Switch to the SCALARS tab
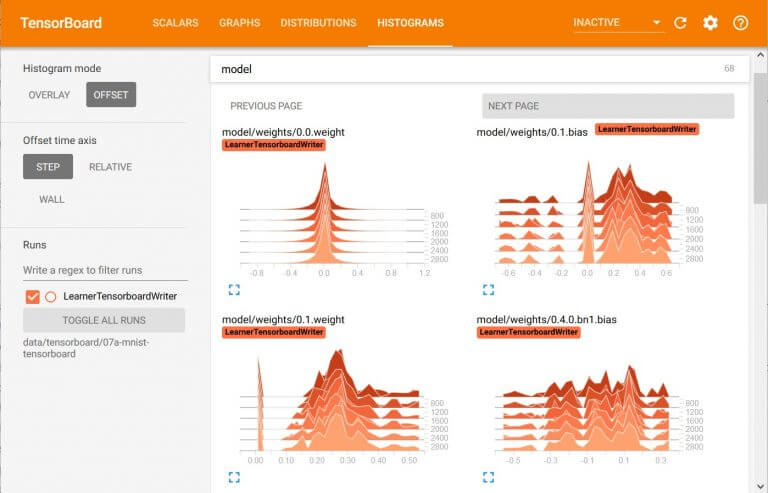Image resolution: width=768 pixels, height=493 pixels. tap(175, 23)
